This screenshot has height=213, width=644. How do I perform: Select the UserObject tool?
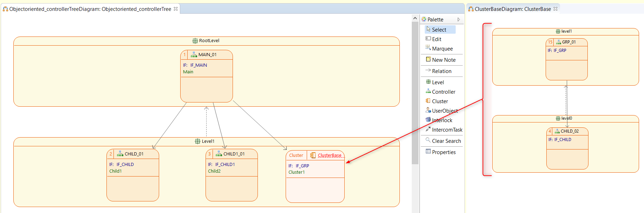point(444,111)
